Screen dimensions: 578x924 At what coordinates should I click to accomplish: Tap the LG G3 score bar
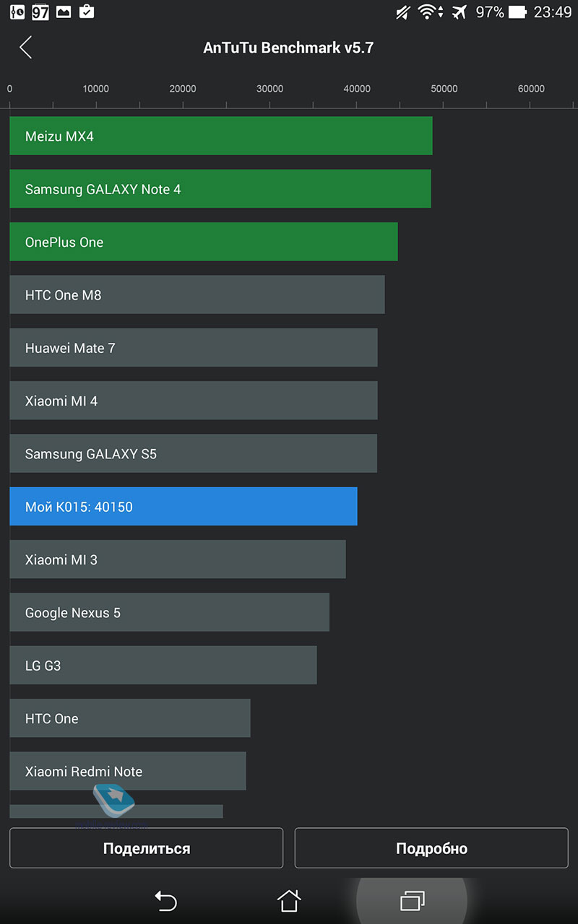(163, 665)
